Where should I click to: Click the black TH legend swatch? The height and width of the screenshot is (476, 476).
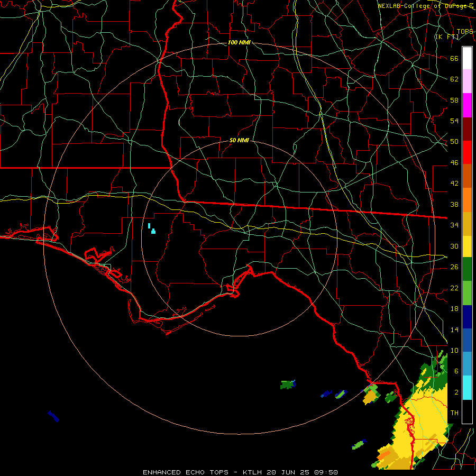pyautogui.click(x=467, y=411)
